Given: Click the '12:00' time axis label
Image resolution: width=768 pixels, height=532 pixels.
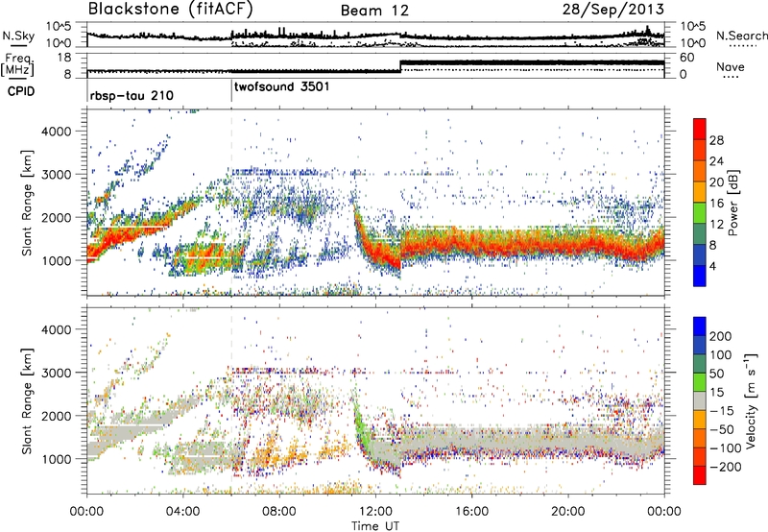Looking at the screenshot, I should 375,512.
